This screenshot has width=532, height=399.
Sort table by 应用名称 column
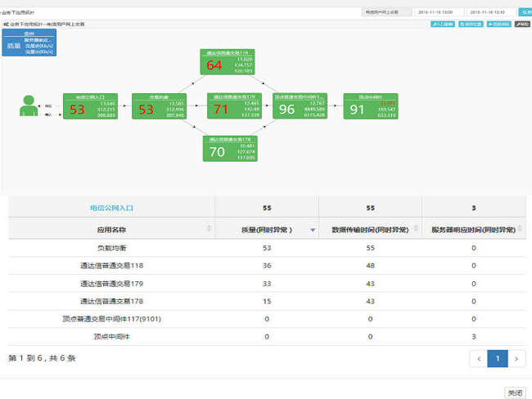coord(110,230)
